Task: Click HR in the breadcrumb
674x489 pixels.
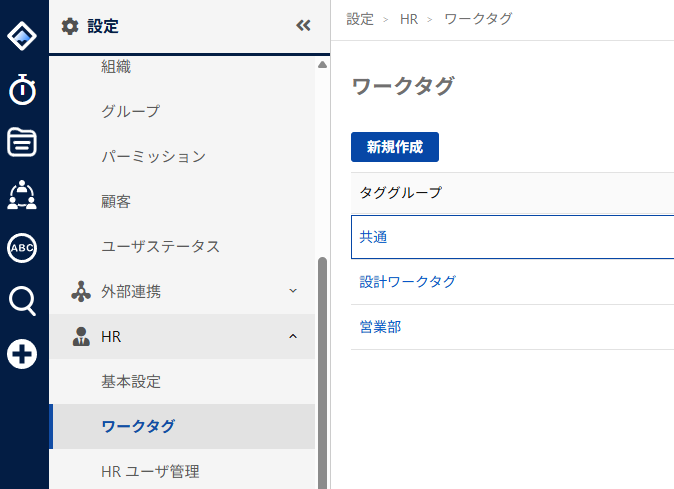Action: 408,19
